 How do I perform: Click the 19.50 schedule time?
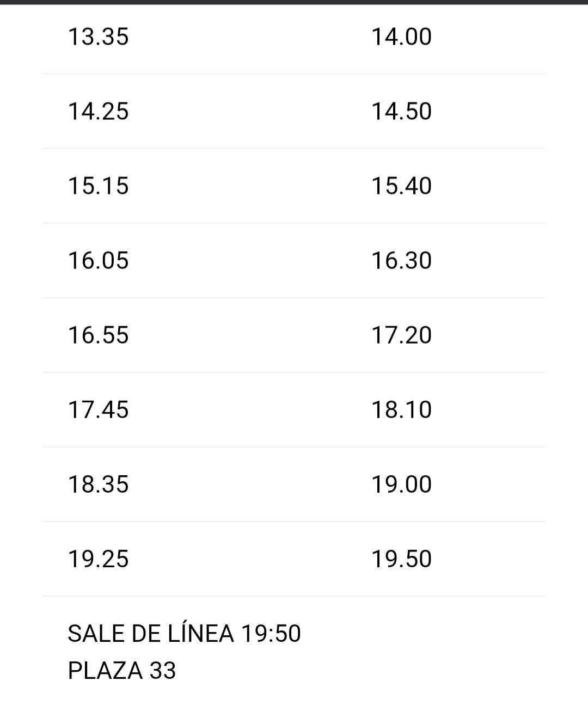tap(401, 559)
